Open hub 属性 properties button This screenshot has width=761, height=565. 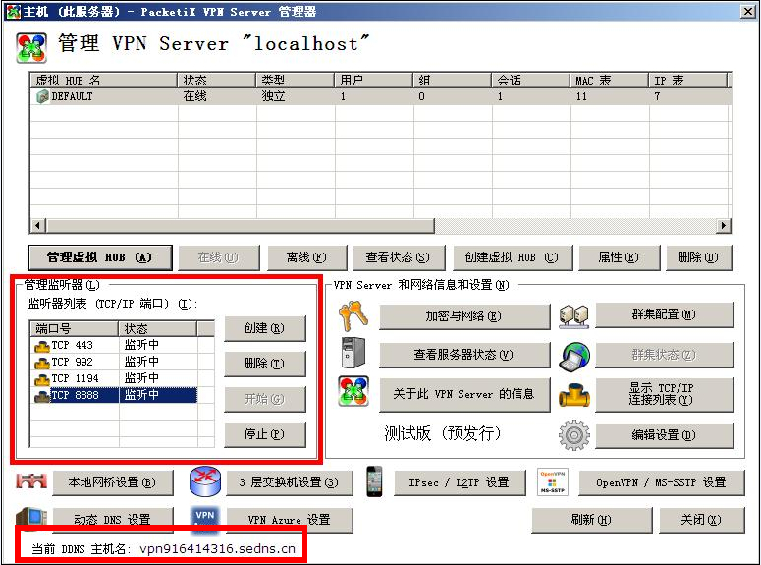coord(618,257)
